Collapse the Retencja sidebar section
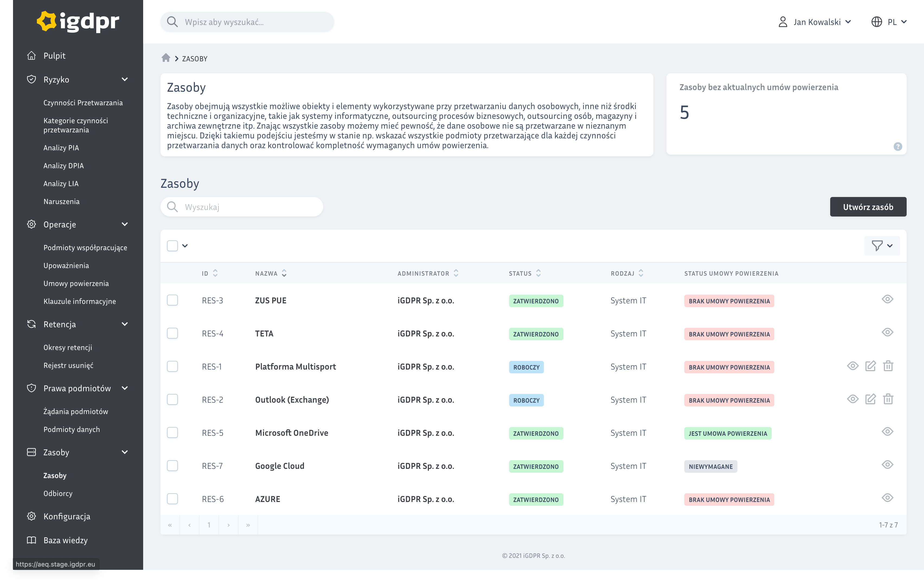This screenshot has height=585, width=924. coord(125,324)
